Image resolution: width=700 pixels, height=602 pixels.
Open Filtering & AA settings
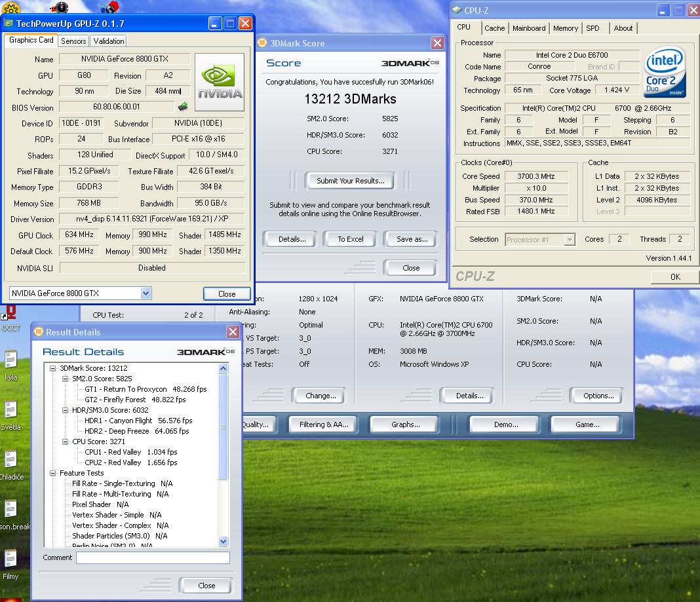point(324,424)
